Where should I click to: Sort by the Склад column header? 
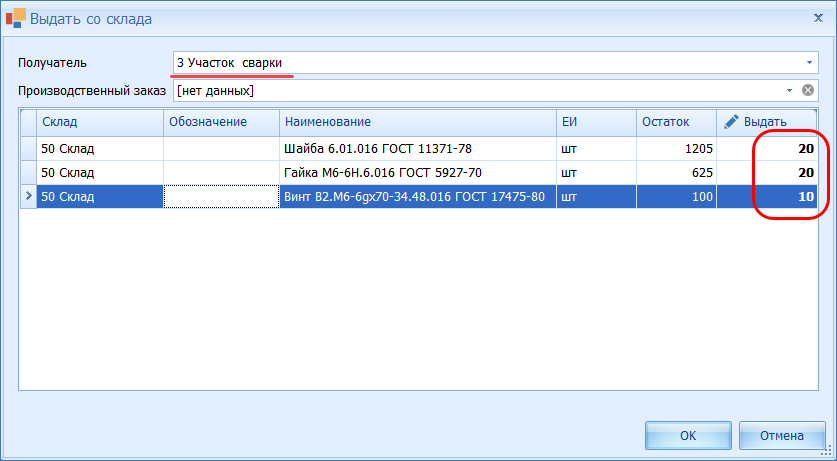[100, 122]
